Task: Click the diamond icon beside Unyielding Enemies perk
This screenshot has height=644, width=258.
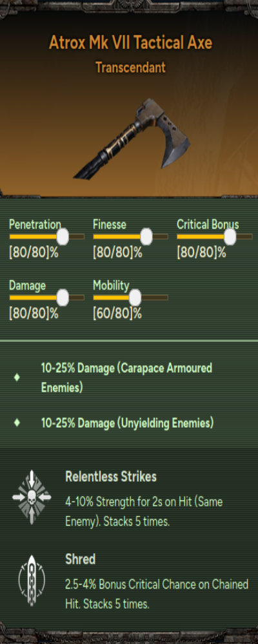Action: (x=17, y=422)
